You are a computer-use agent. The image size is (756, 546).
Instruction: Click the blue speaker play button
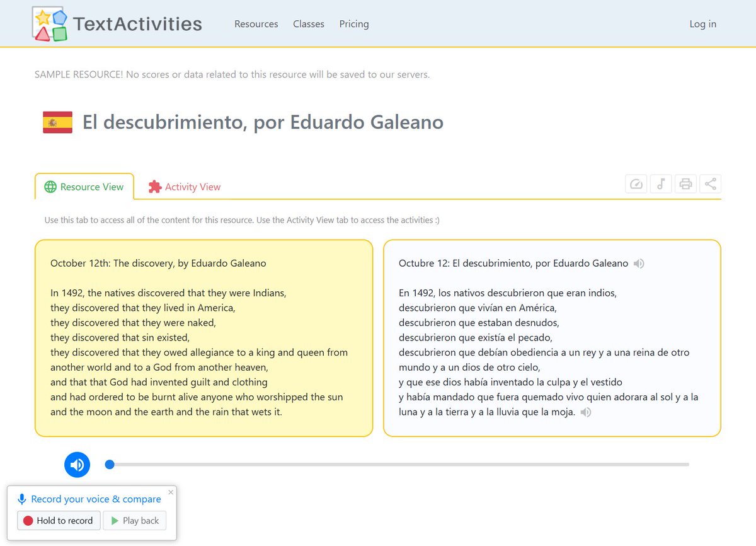pos(77,465)
